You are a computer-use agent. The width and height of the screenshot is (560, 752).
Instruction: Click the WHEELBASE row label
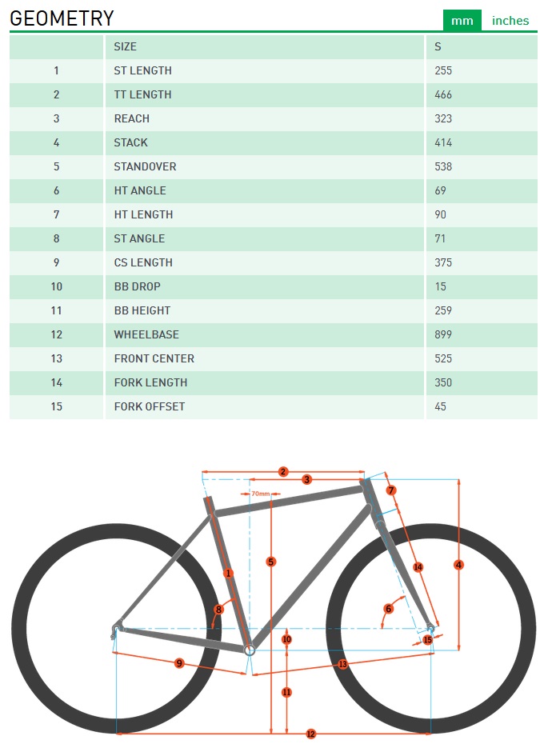[146, 334]
